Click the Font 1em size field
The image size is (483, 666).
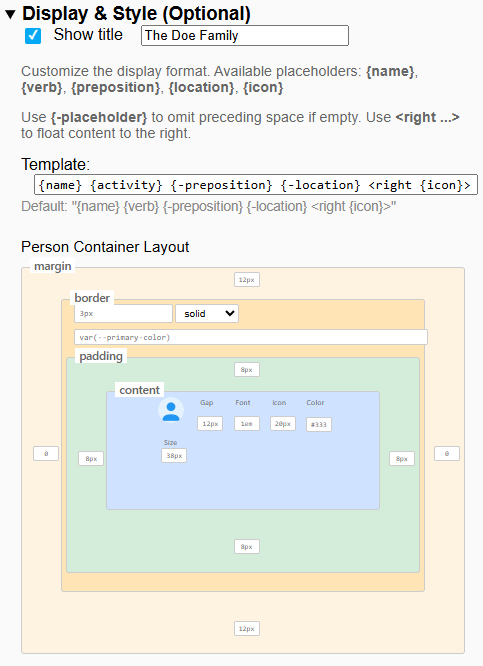[x=247, y=423]
